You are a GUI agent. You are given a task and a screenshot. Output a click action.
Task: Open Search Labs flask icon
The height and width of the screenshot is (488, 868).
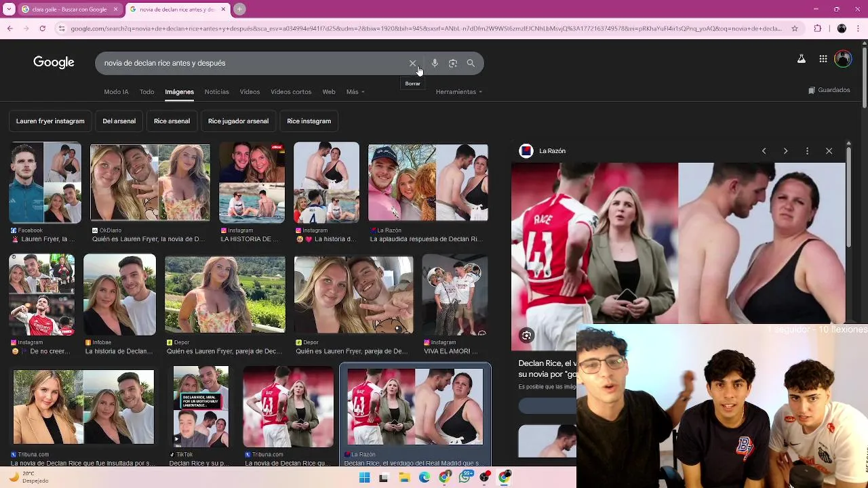[802, 59]
